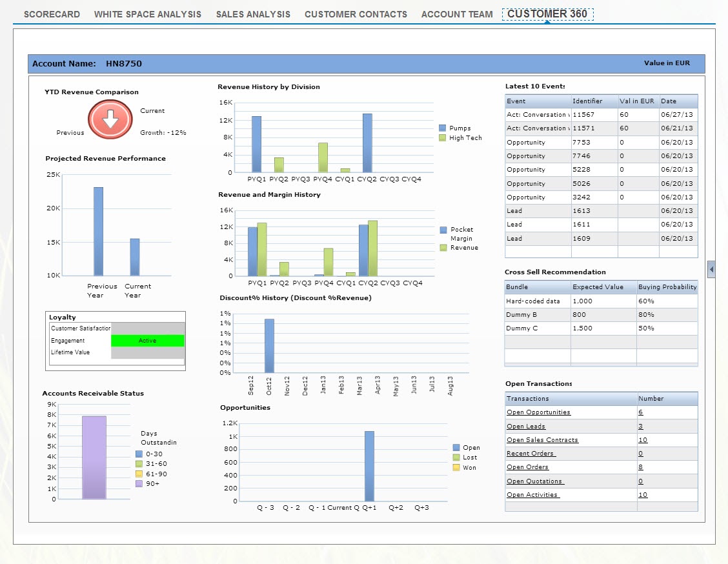Click the High Tech legend icon
This screenshot has height=564, width=728.
pyautogui.click(x=442, y=137)
